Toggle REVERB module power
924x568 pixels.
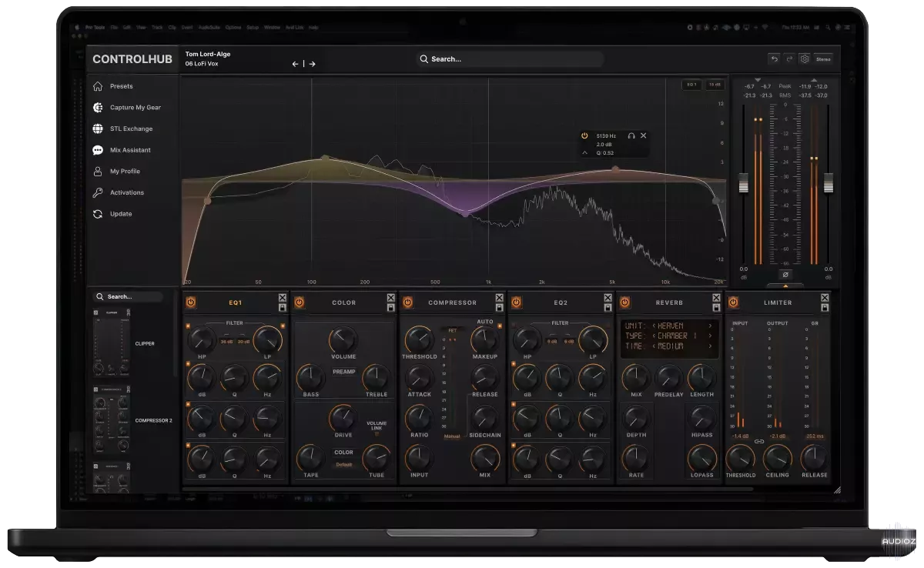(624, 302)
